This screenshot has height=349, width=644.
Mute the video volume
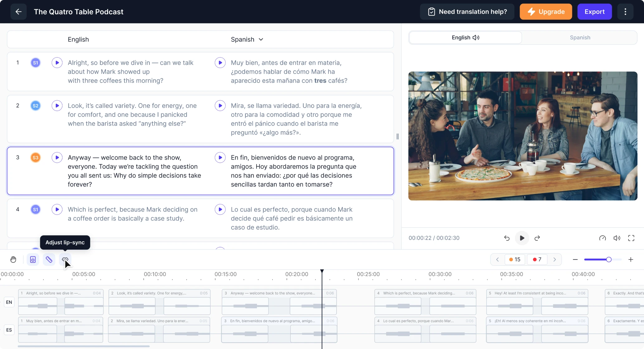pos(617,238)
